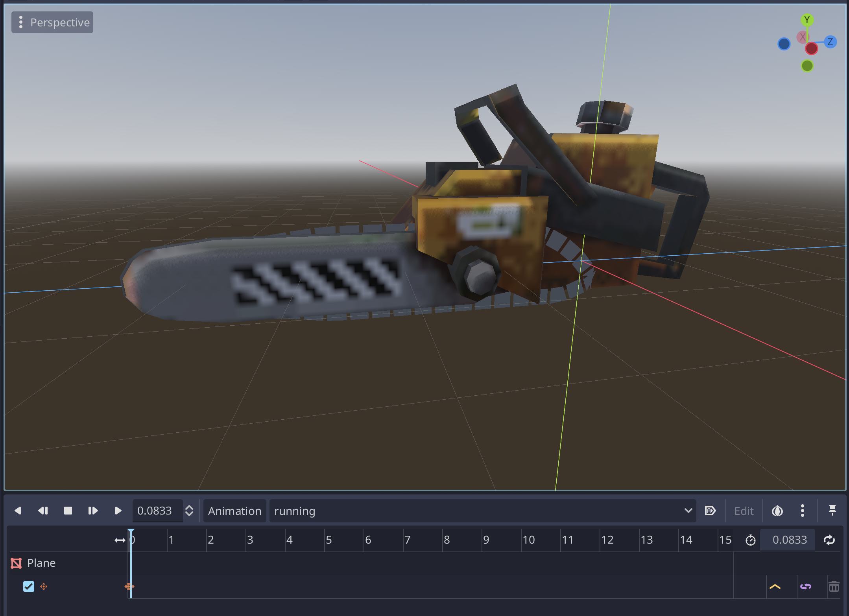Open the Edit menu in the animation panel
The image size is (849, 616).
tap(744, 511)
